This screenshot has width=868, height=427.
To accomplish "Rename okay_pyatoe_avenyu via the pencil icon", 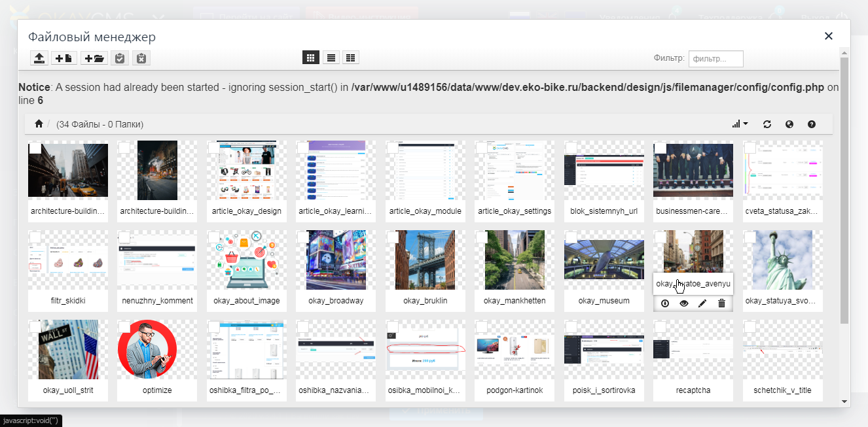I will pyautogui.click(x=702, y=303).
